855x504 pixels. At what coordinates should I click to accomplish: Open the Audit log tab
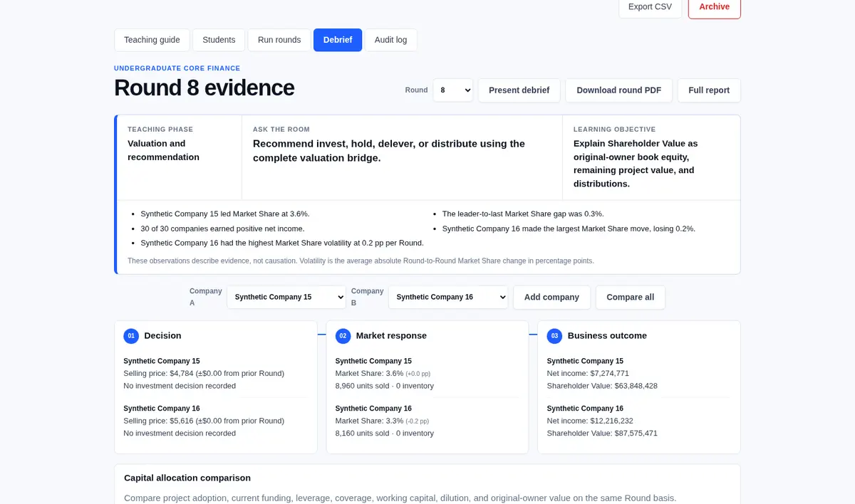pyautogui.click(x=391, y=40)
